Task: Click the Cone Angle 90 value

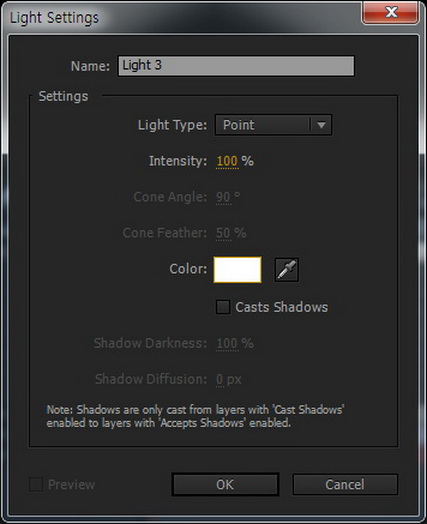Action: [x=223, y=197]
